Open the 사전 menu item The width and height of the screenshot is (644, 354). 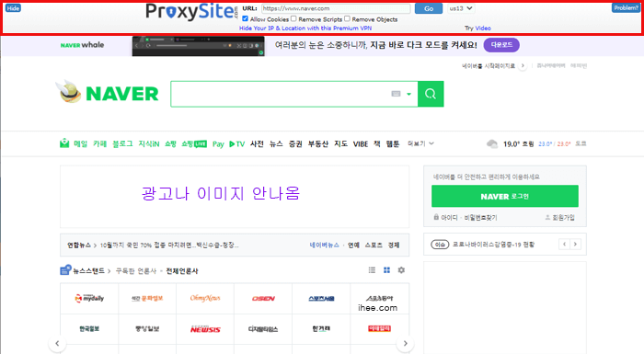257,143
